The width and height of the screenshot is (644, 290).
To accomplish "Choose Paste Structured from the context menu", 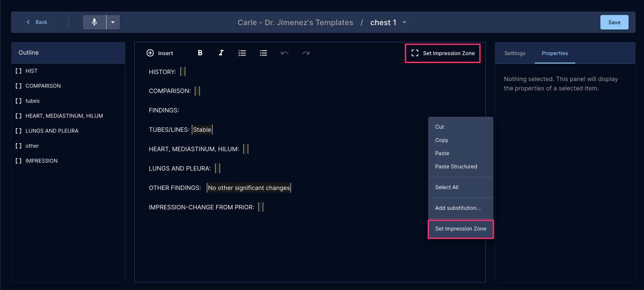I will tap(460, 167).
